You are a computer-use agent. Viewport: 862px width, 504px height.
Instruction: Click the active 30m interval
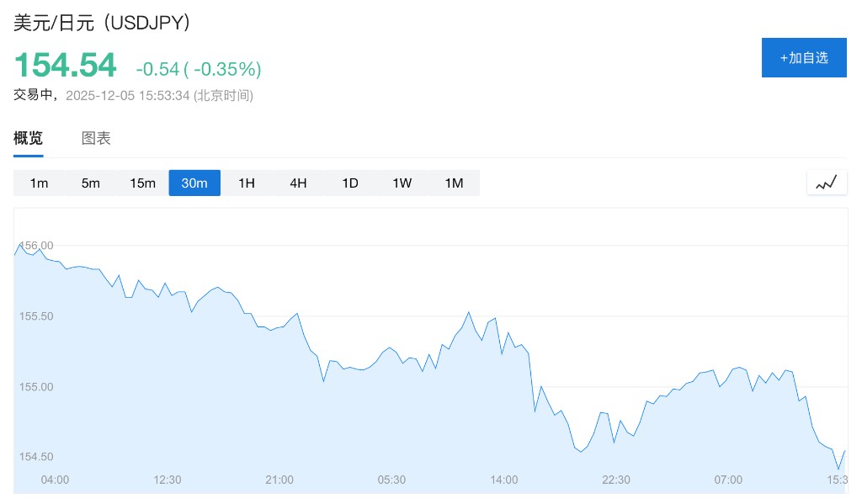pyautogui.click(x=194, y=183)
